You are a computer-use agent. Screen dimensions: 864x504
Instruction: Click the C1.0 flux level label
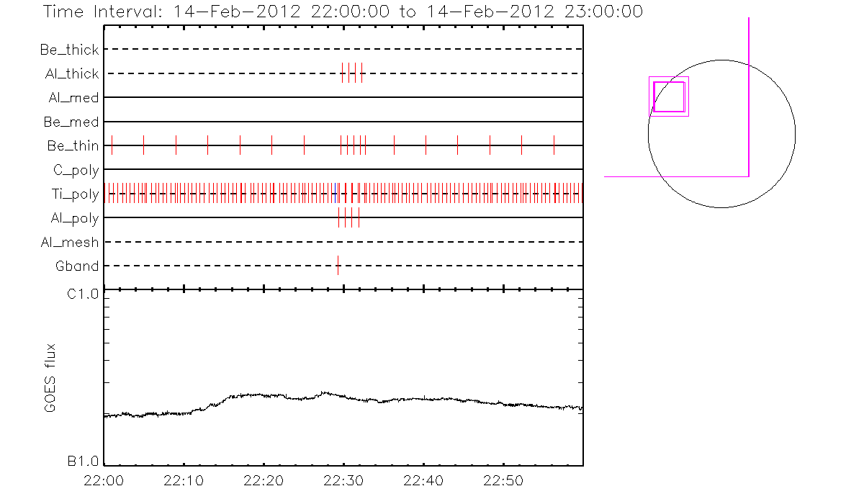click(x=83, y=294)
